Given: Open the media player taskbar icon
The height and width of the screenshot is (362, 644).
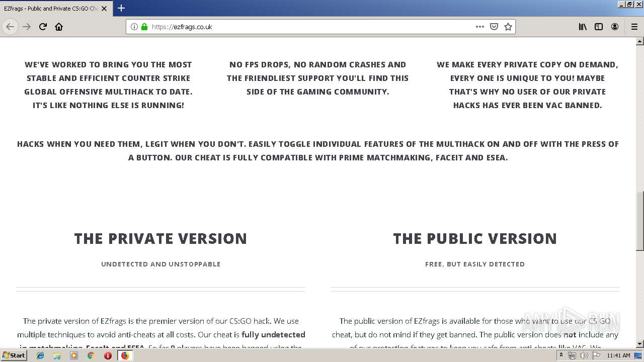Looking at the screenshot, I should pyautogui.click(x=74, y=355).
